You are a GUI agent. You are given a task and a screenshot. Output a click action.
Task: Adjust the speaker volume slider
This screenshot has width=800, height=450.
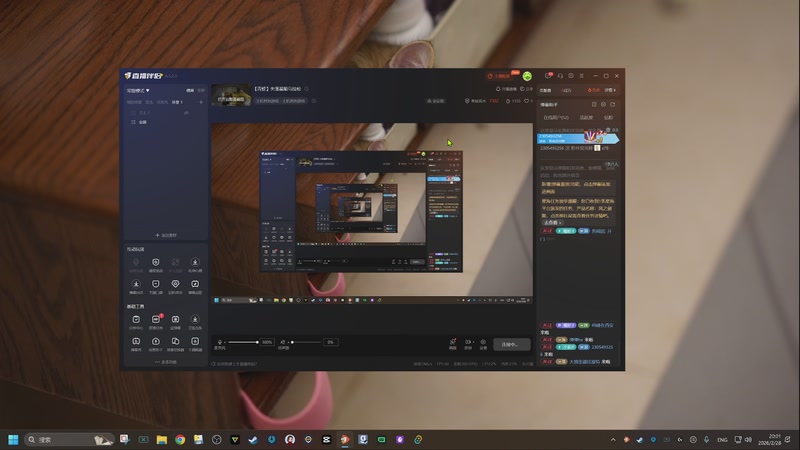click(306, 342)
